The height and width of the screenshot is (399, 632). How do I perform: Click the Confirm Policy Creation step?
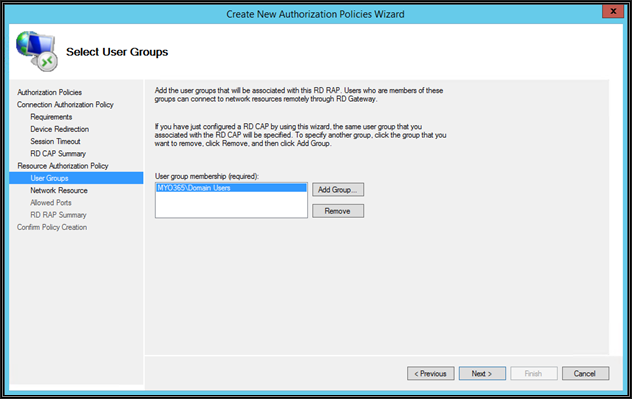tap(52, 227)
